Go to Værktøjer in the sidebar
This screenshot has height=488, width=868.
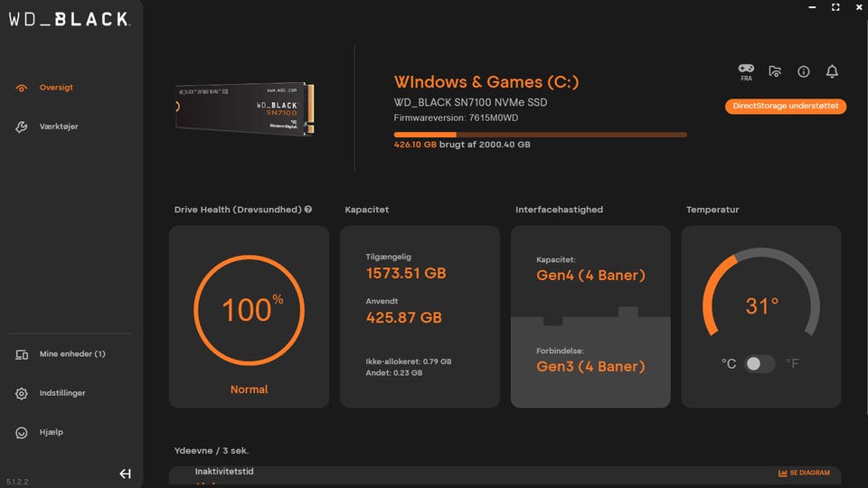click(59, 127)
